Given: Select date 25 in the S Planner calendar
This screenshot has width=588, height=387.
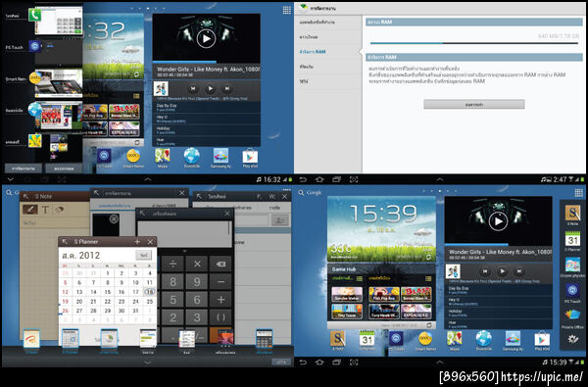Looking at the screenshot, I should [150, 301].
